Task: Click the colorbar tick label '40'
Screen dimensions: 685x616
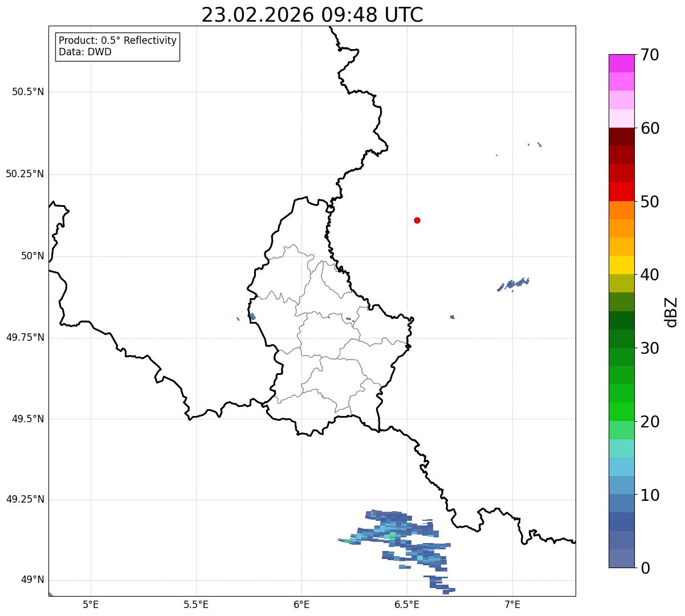Action: tap(650, 275)
